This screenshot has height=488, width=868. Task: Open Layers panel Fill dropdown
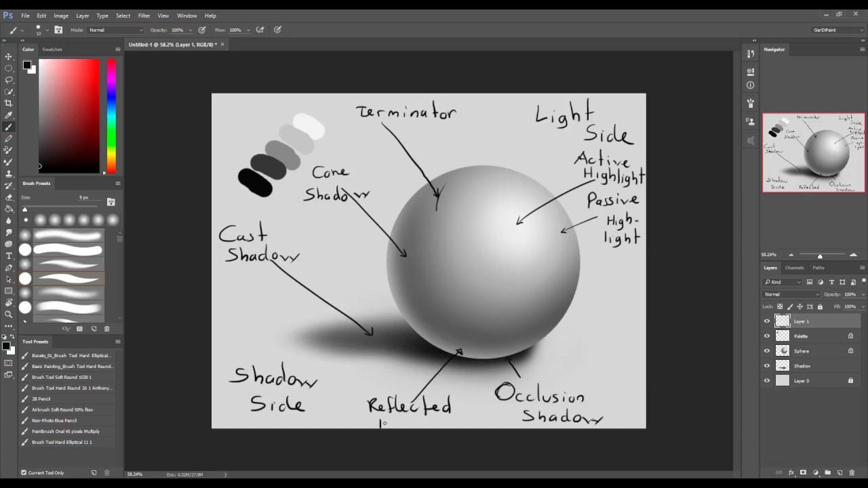point(863,306)
